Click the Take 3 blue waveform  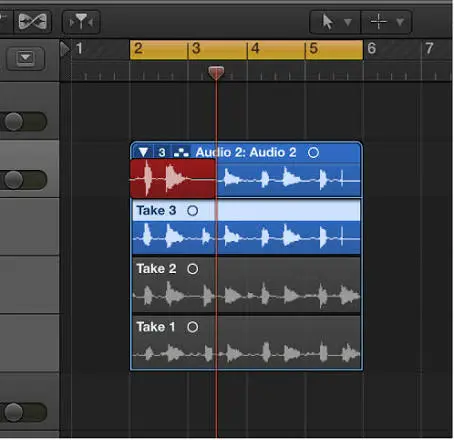tap(246, 237)
